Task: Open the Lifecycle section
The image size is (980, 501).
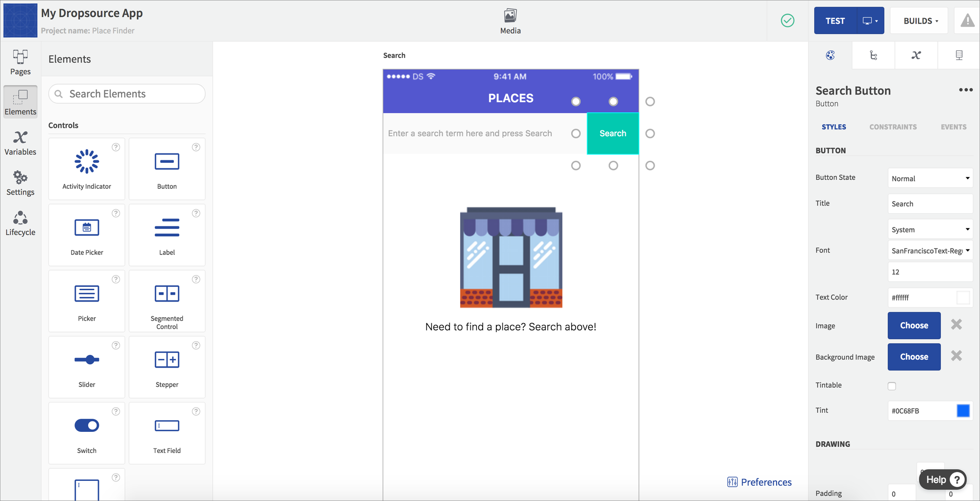Action: (20, 223)
